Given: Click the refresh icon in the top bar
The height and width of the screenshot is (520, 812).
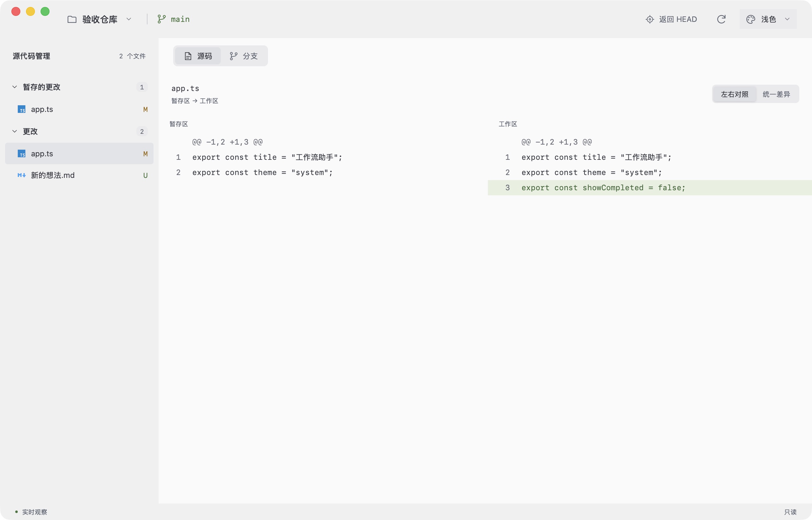Looking at the screenshot, I should 721,19.
